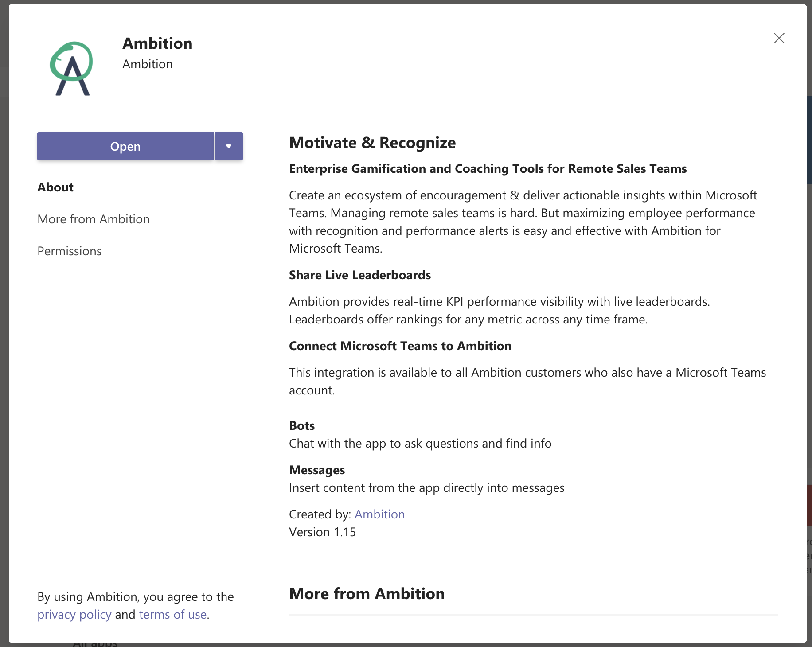The image size is (812, 647).
Task: Select the About section in sidebar
Action: 55,187
